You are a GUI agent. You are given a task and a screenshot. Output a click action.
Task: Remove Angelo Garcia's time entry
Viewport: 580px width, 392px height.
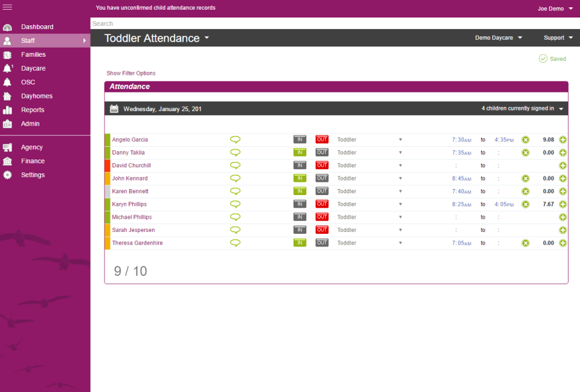pos(525,140)
